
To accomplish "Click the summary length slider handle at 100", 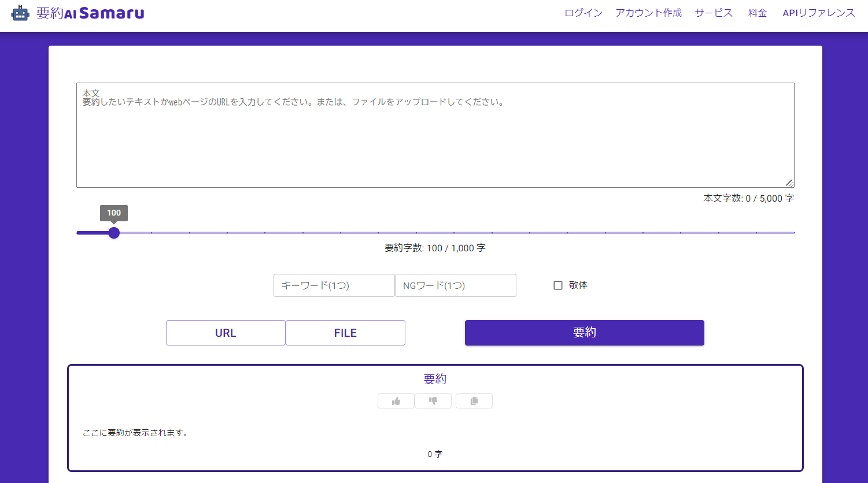I will coord(113,233).
